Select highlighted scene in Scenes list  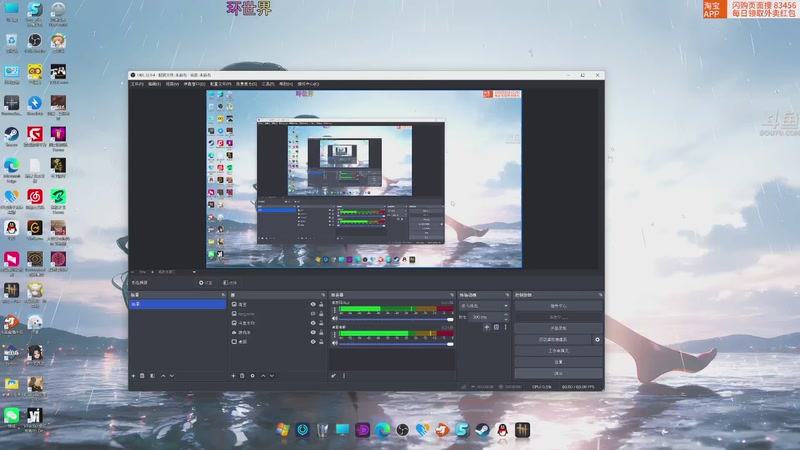177,304
